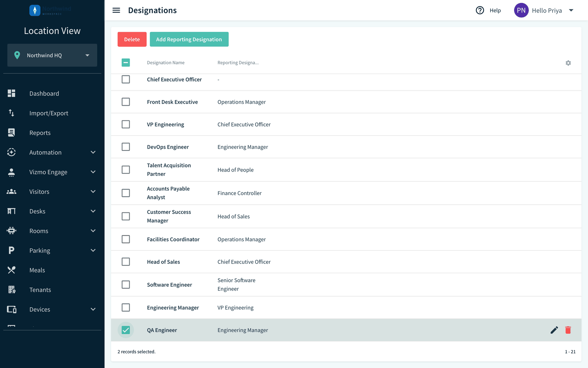Toggle the select-all header checkbox
This screenshot has height=368, width=588.
(x=126, y=63)
